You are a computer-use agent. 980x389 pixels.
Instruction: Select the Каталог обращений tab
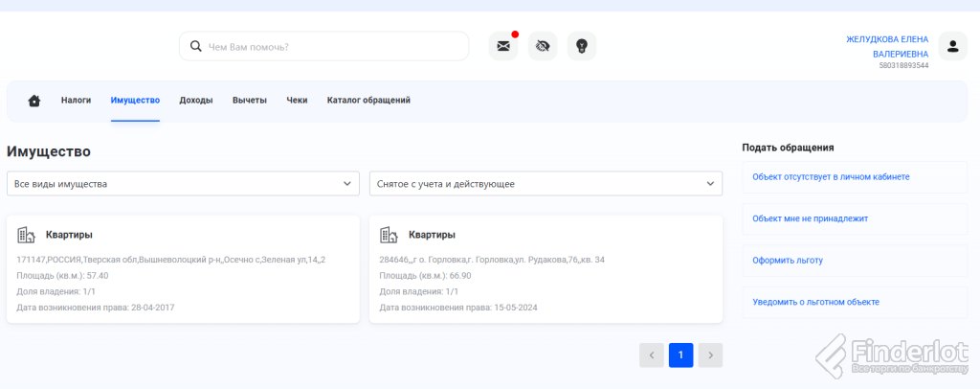pos(368,100)
